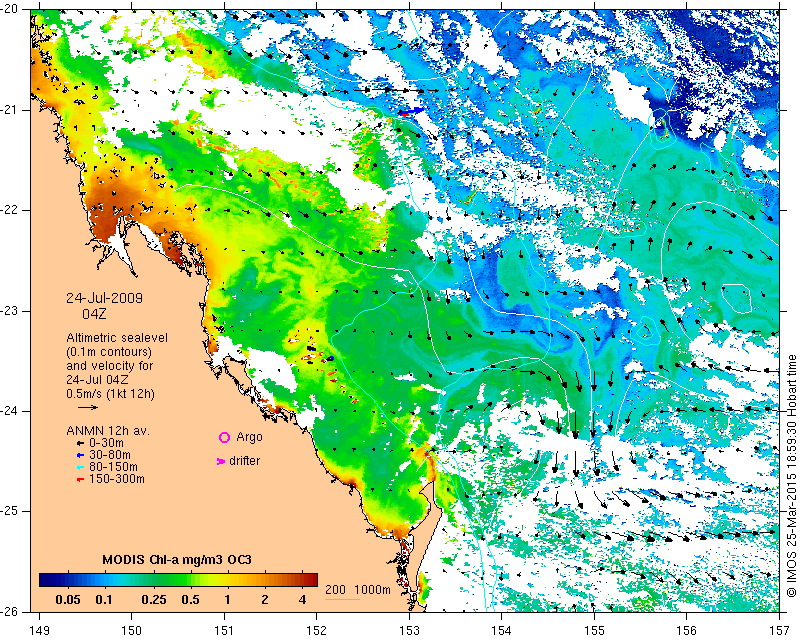This screenshot has width=800, height=640.
Task: Click the "30-80m" depth label
Action: click(x=110, y=455)
